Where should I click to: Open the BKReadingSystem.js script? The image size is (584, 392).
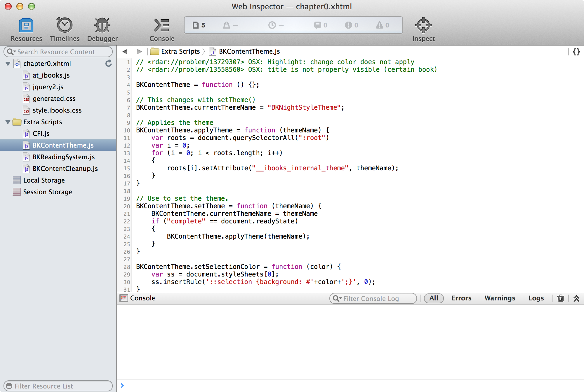[x=63, y=157]
